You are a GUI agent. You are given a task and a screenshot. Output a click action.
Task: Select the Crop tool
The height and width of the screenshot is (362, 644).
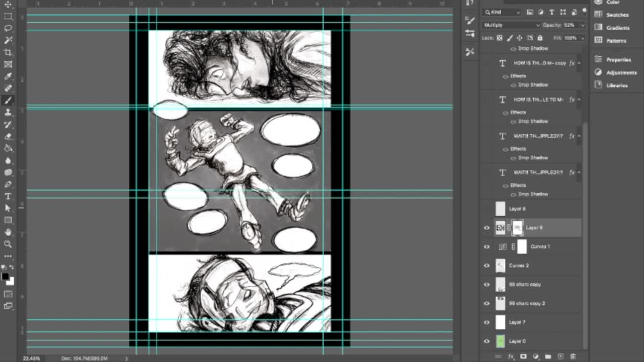pos(8,52)
